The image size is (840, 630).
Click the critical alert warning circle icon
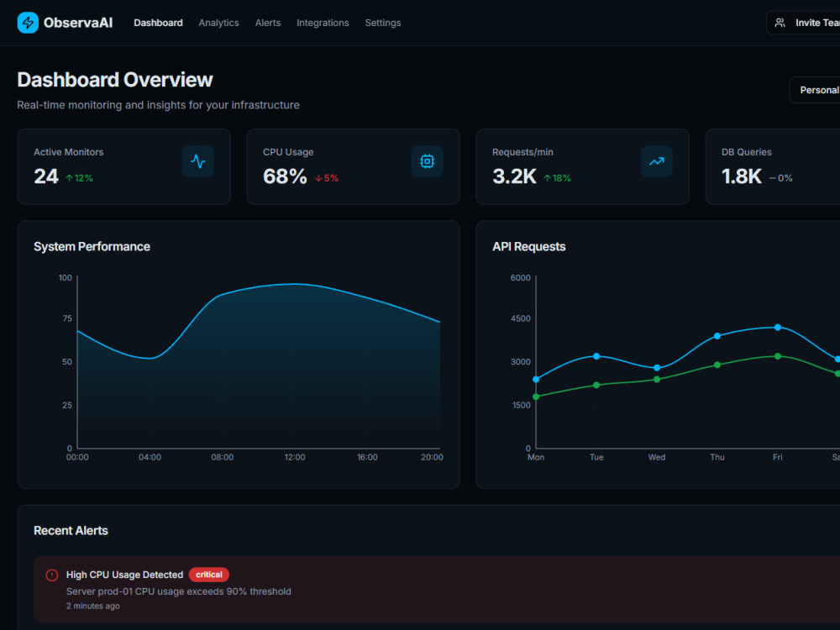(x=52, y=575)
